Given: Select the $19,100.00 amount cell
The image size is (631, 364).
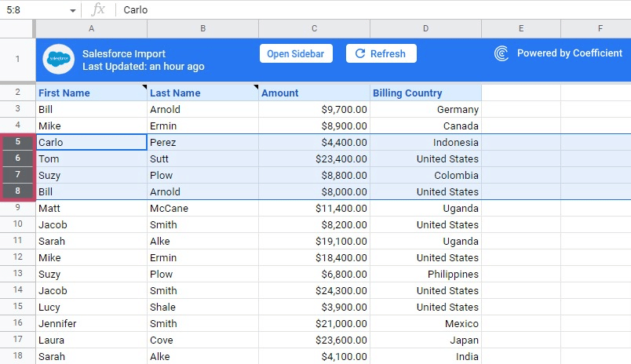Looking at the screenshot, I should click(314, 242).
